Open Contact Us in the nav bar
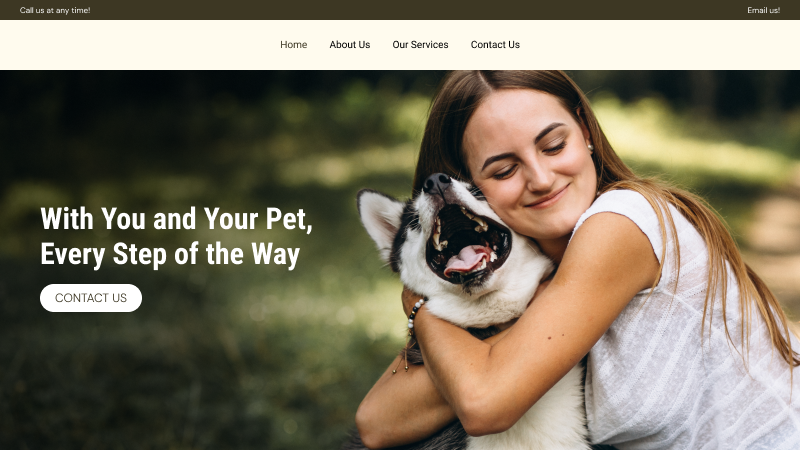 [x=495, y=45]
